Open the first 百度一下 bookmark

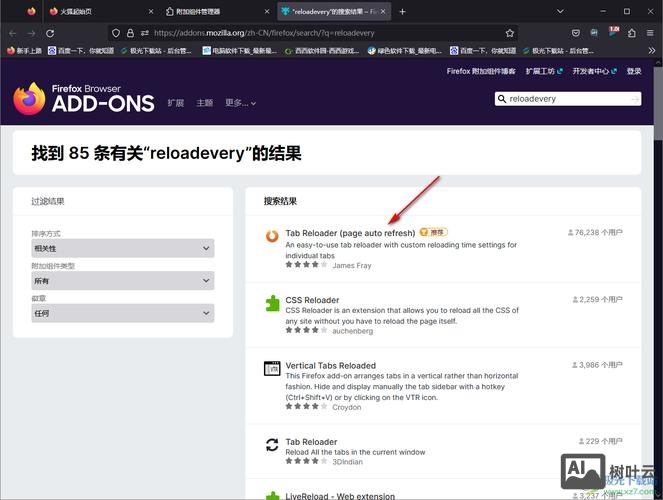[x=81, y=51]
